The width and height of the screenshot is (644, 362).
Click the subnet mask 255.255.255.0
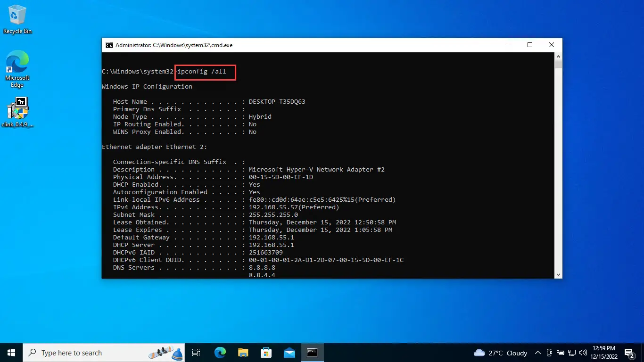click(273, 215)
